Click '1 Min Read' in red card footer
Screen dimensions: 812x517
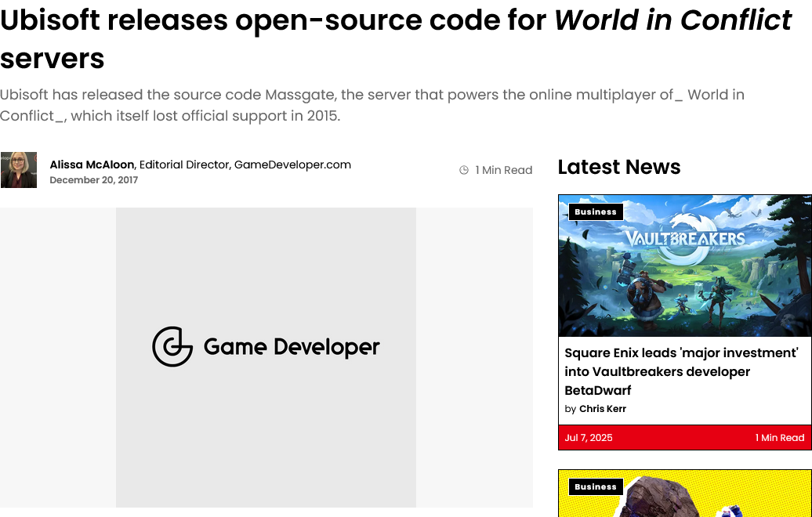coord(780,438)
